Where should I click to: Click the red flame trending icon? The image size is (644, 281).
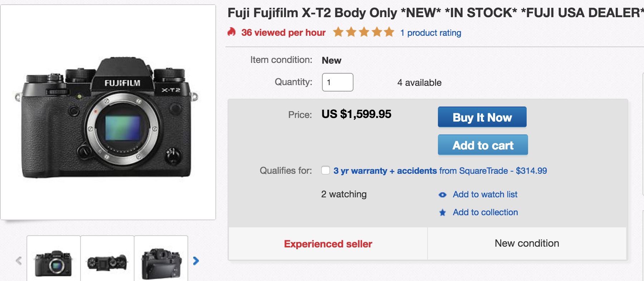point(231,32)
